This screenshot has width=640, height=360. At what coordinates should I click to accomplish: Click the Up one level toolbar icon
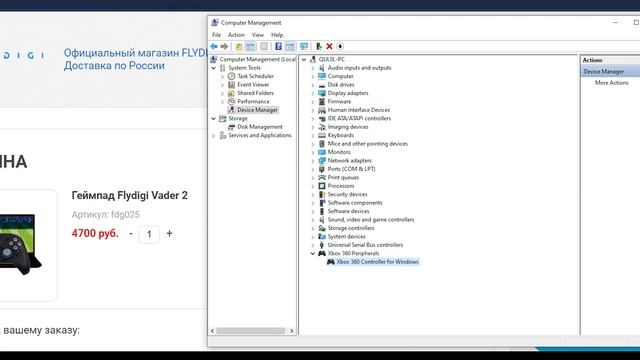[239, 47]
